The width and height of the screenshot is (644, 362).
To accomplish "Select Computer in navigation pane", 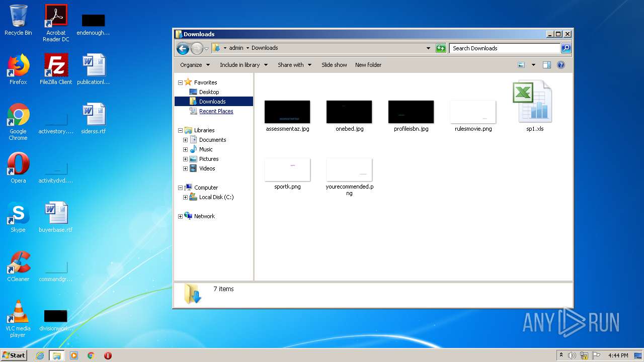I will (206, 188).
